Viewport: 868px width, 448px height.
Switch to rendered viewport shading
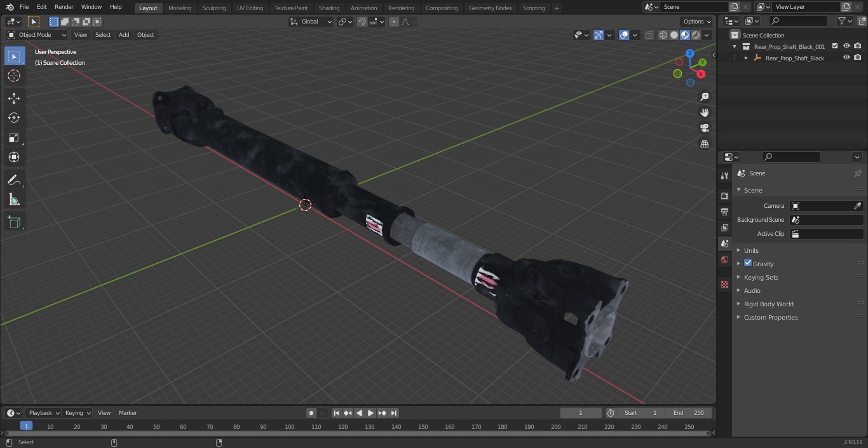point(696,35)
